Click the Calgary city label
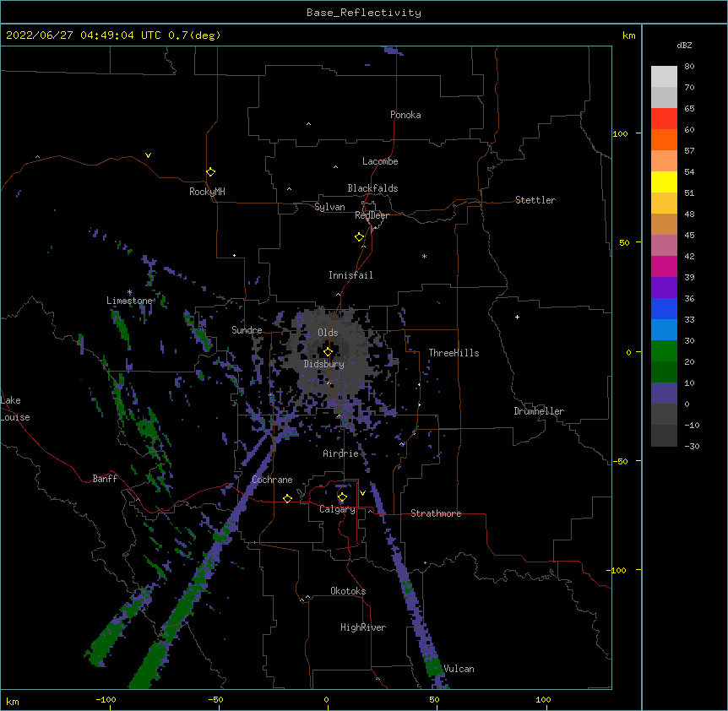Viewport: 728px width, 711px height. pos(337,509)
